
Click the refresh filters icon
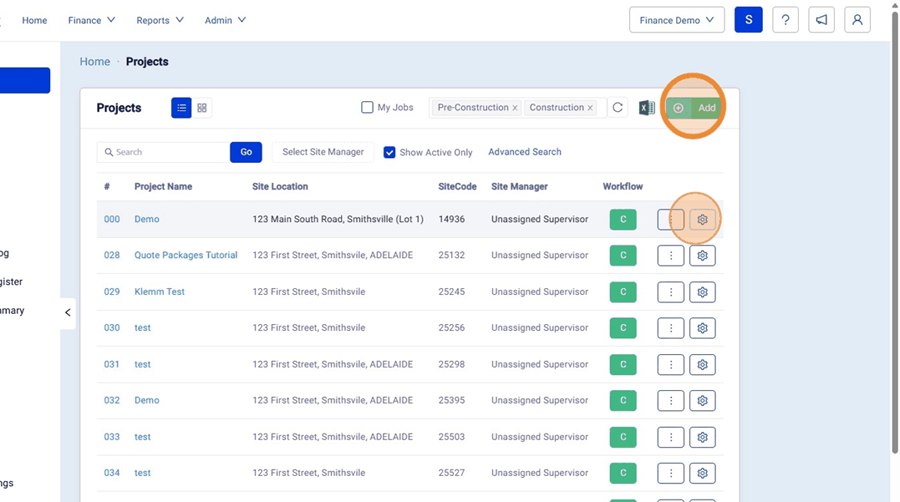618,108
